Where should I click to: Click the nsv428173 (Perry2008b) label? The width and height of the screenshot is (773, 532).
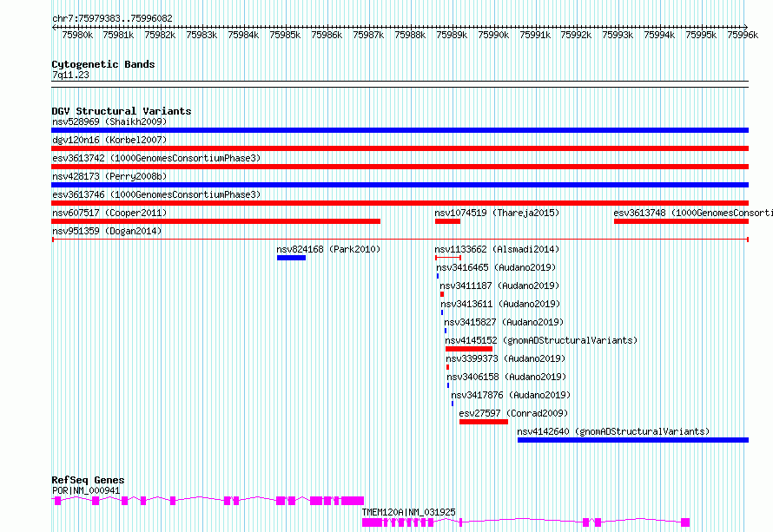click(x=109, y=176)
